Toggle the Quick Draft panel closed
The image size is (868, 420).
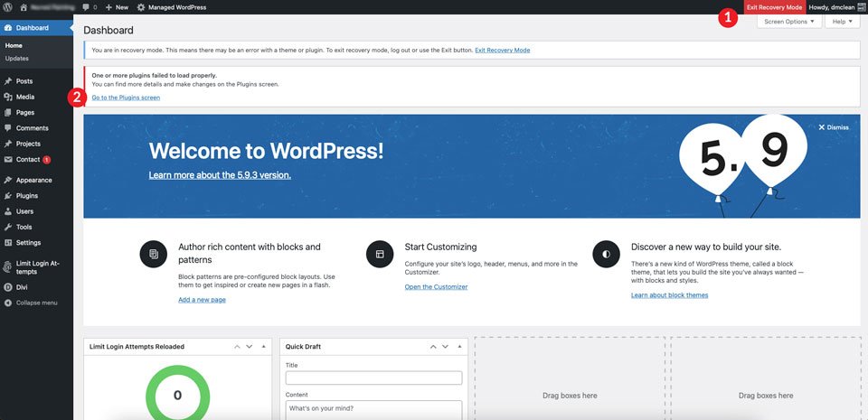[459, 347]
